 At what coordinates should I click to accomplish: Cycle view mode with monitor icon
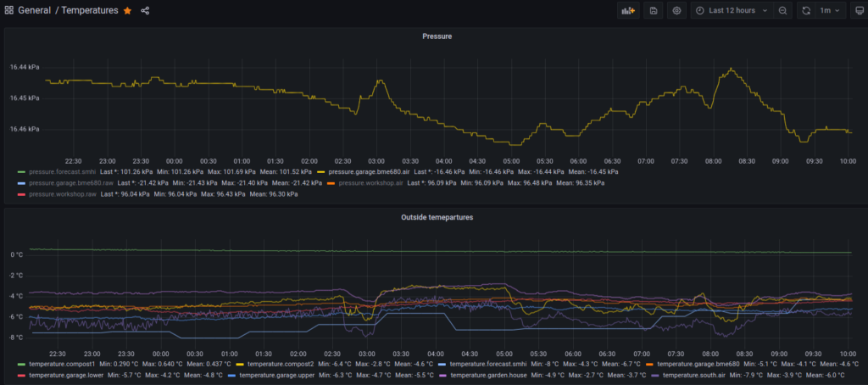point(859,10)
